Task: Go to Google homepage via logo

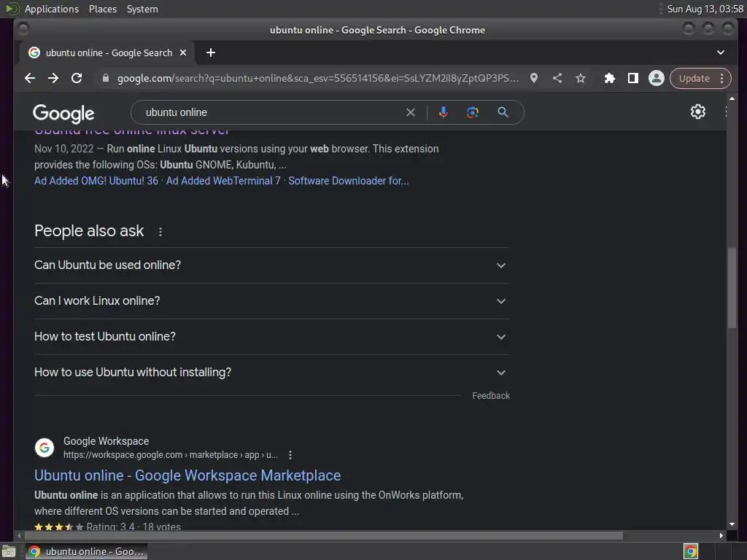Action: (63, 113)
